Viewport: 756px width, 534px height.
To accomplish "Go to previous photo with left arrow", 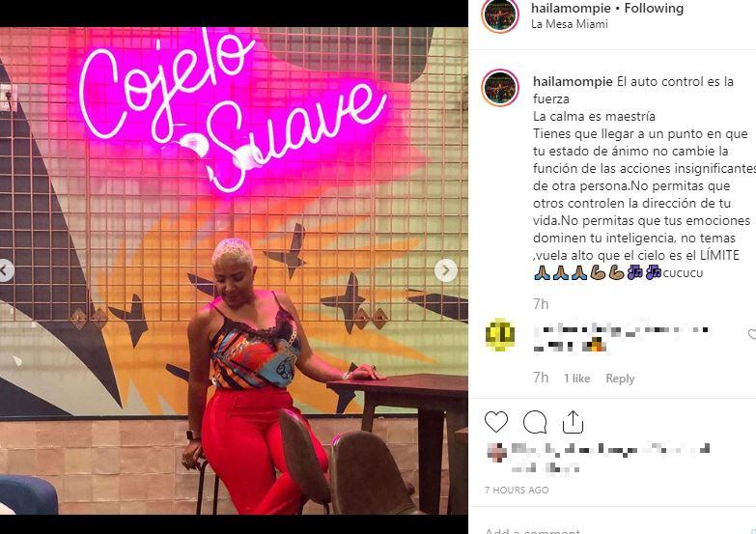I will [x=5, y=270].
